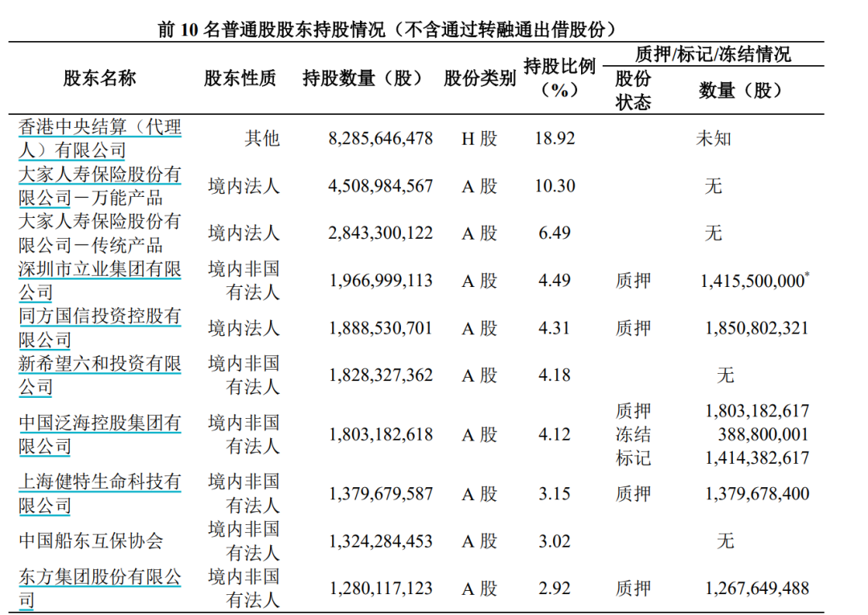Select shareholding value 4,508,984,567
The image size is (868, 615).
pos(380,186)
